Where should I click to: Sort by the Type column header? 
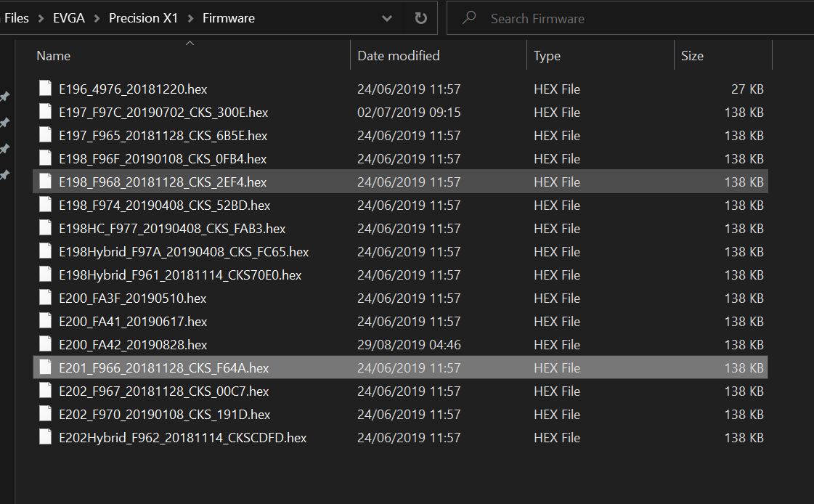pos(547,56)
